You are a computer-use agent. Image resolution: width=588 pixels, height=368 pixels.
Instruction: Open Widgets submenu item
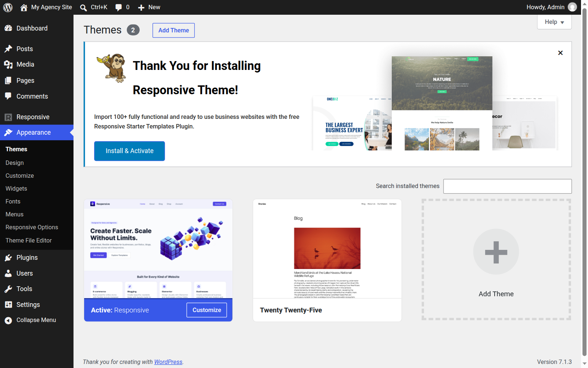pyautogui.click(x=16, y=189)
